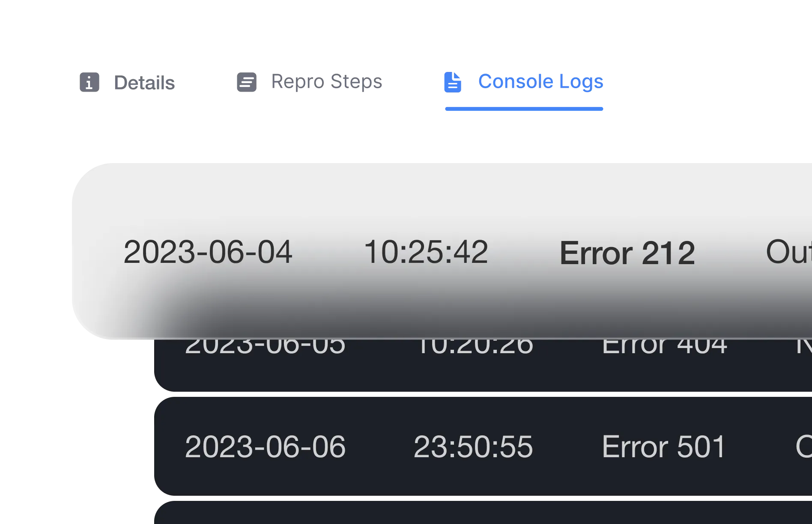Select the 2023-06-06 log date
The width and height of the screenshot is (812, 524).
[265, 447]
